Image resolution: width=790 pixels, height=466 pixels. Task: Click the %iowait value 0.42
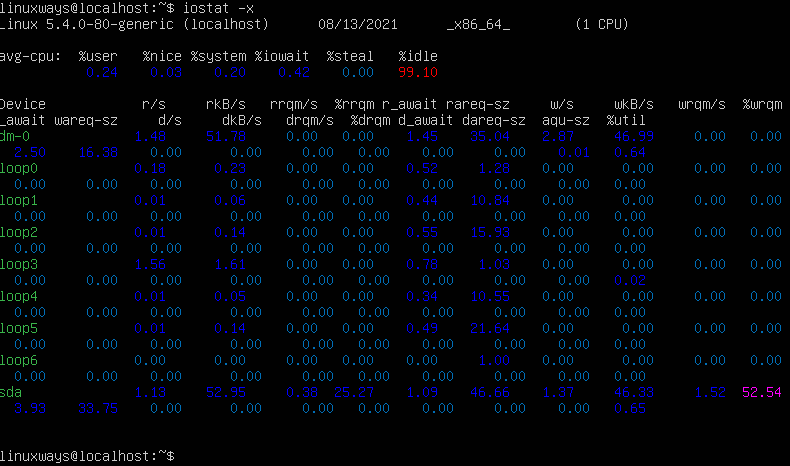point(294,73)
